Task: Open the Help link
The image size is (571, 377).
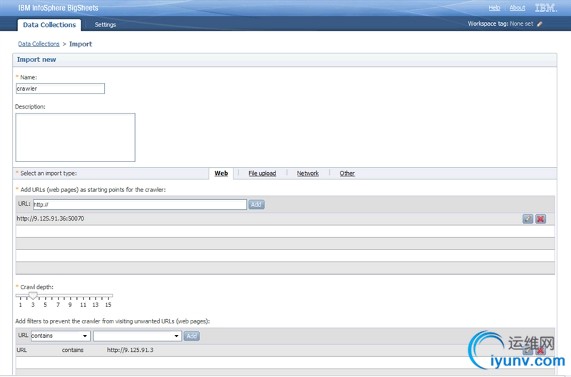Action: tap(494, 8)
